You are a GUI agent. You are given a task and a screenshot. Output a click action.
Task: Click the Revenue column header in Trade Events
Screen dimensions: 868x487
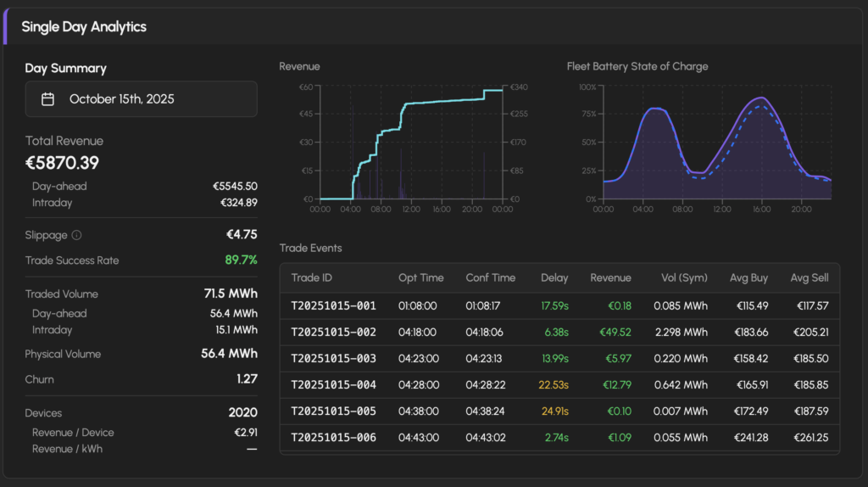click(610, 277)
